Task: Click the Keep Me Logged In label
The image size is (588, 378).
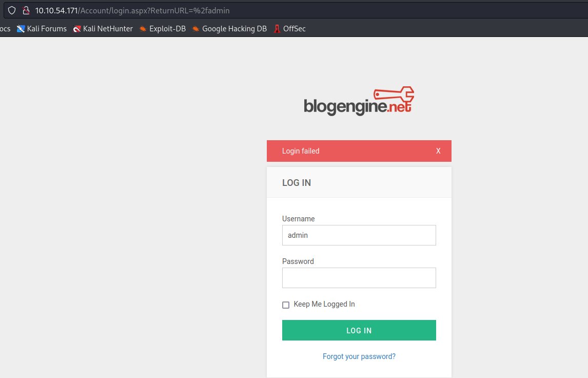Action: point(324,304)
